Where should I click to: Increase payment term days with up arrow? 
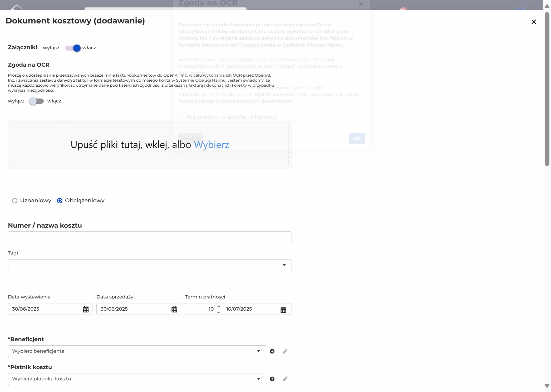tap(219, 307)
